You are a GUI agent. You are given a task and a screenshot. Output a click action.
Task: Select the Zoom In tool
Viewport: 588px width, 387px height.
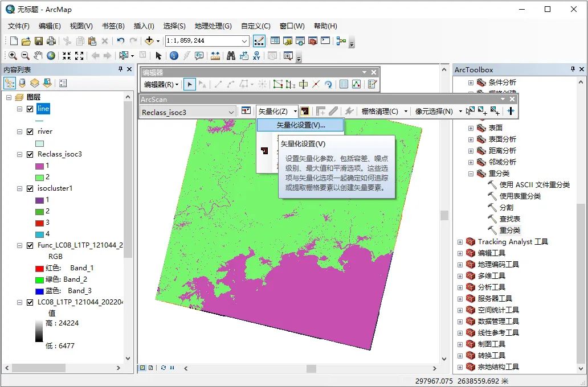point(13,56)
